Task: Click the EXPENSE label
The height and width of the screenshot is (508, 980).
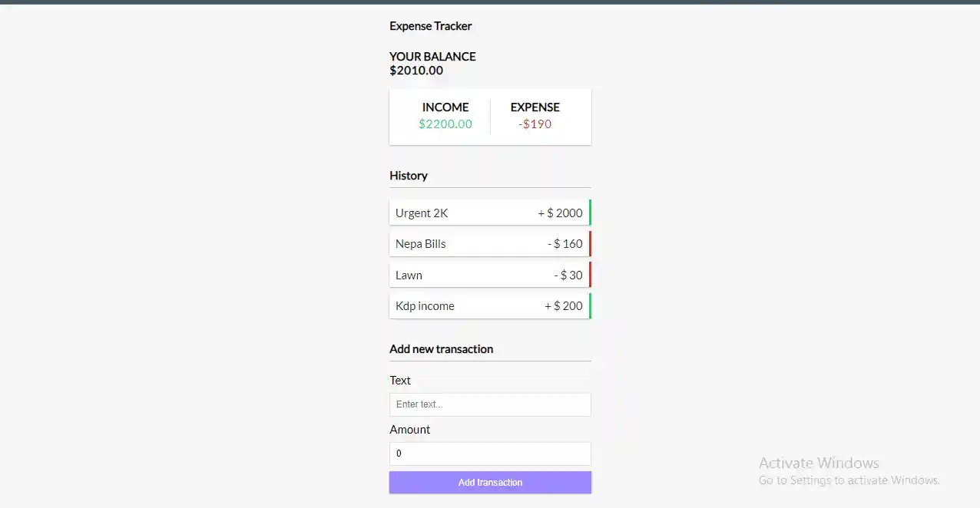Action: tap(535, 107)
